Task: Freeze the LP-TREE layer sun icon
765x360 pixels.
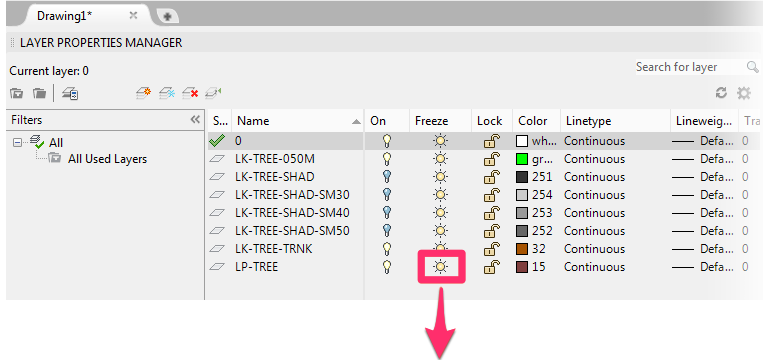Action: pyautogui.click(x=441, y=267)
